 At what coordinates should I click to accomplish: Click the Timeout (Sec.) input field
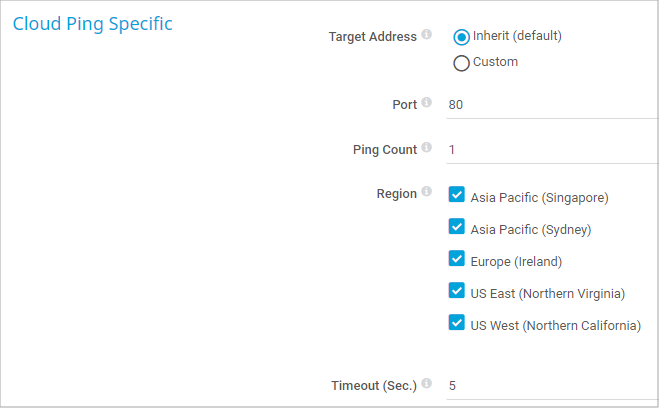click(552, 385)
